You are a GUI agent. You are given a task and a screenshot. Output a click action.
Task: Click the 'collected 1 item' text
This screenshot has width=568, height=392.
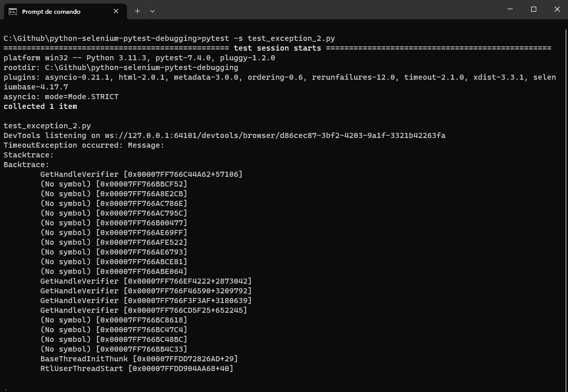point(40,106)
